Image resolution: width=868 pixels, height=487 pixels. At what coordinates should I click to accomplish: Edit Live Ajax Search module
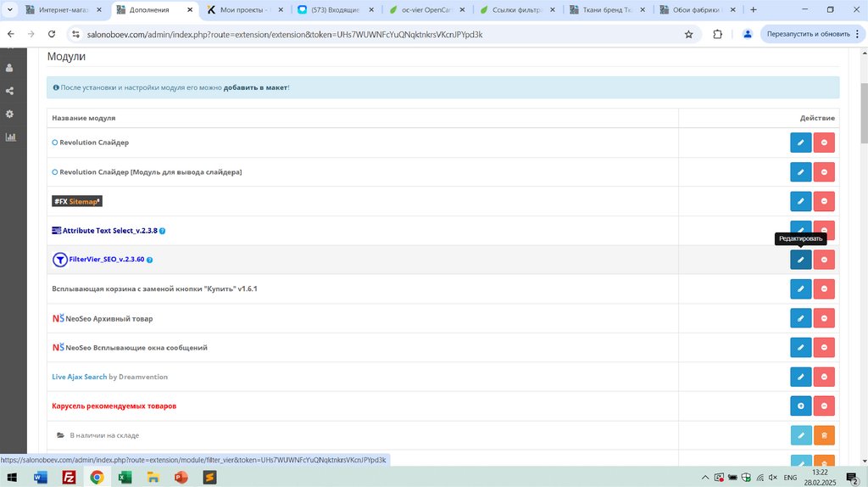pos(800,377)
